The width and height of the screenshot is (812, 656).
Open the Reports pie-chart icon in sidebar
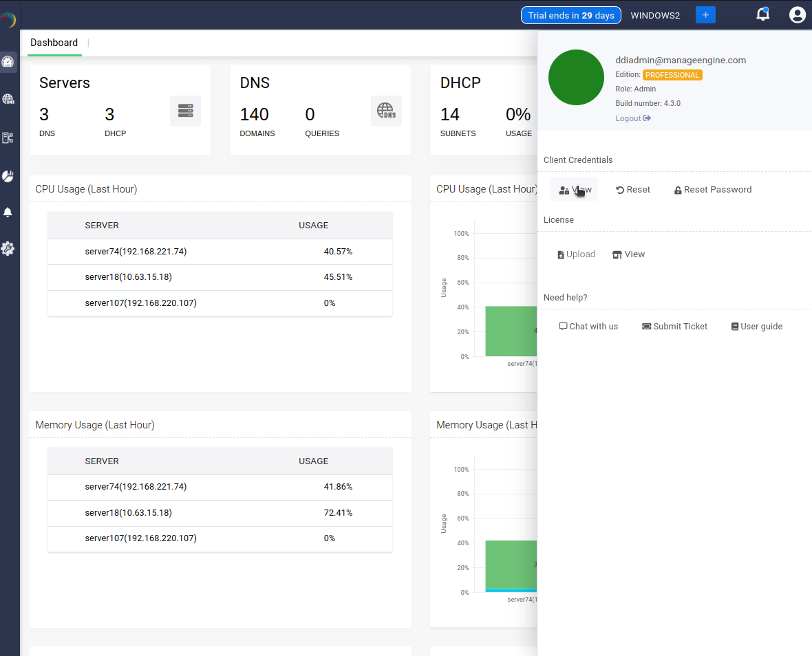pyautogui.click(x=9, y=176)
